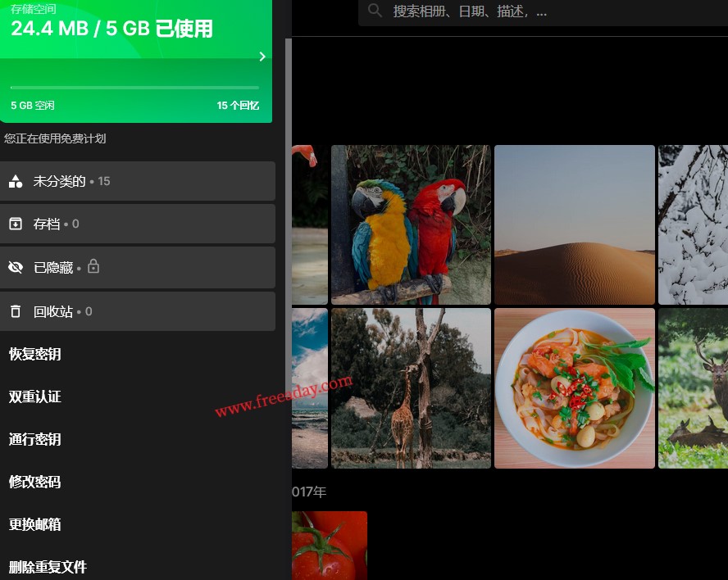
Task: Open 双重认证 settings
Action: pyautogui.click(x=35, y=396)
